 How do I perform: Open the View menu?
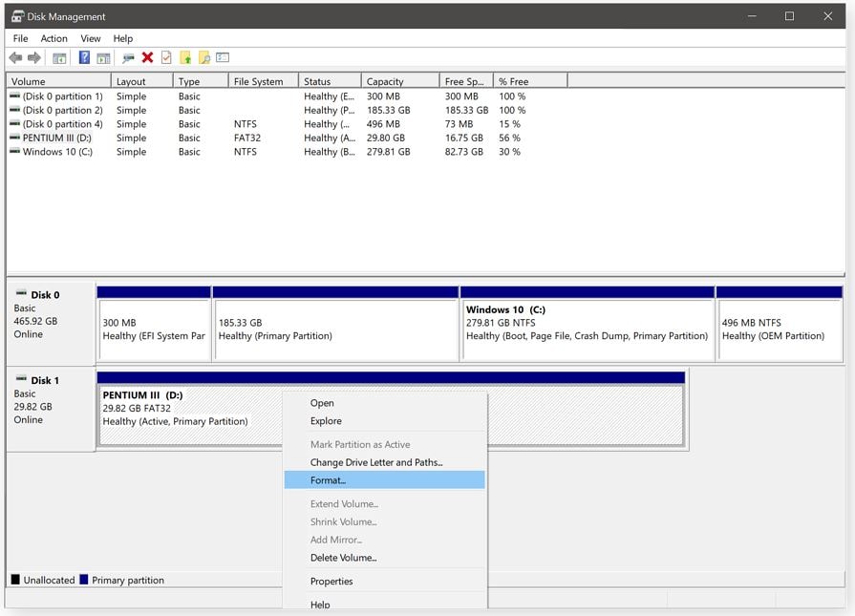coord(91,38)
